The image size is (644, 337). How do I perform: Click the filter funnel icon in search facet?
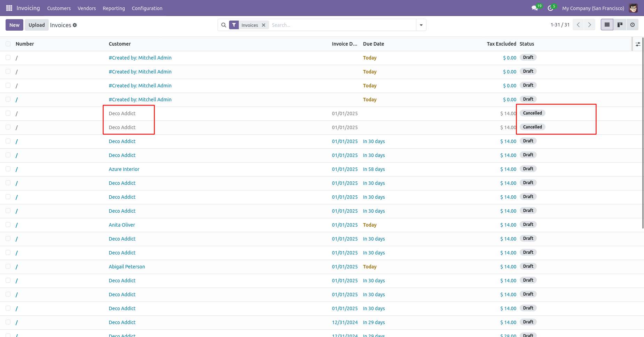tap(234, 25)
